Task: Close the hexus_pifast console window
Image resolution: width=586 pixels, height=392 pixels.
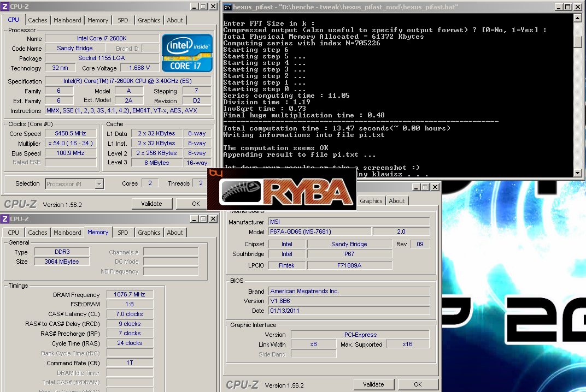Action: (x=578, y=7)
